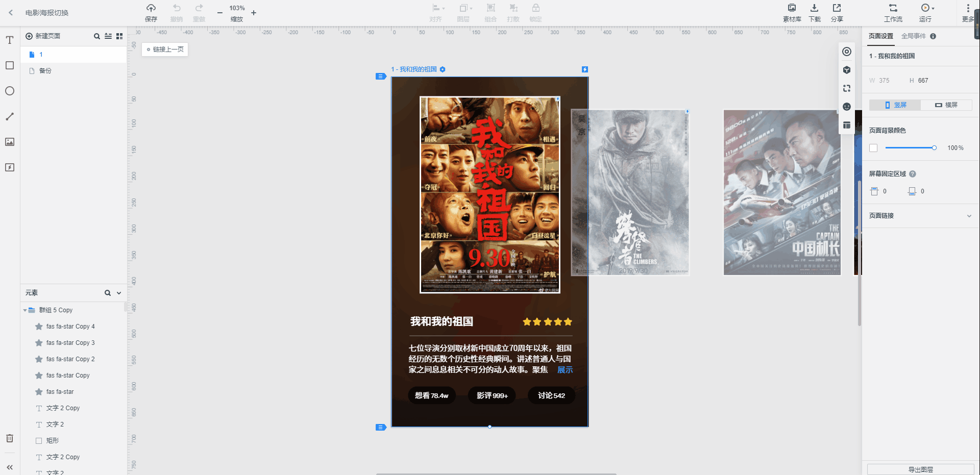980x475 pixels.
Task: Click the 锁定 lock icon
Action: pyautogui.click(x=536, y=8)
